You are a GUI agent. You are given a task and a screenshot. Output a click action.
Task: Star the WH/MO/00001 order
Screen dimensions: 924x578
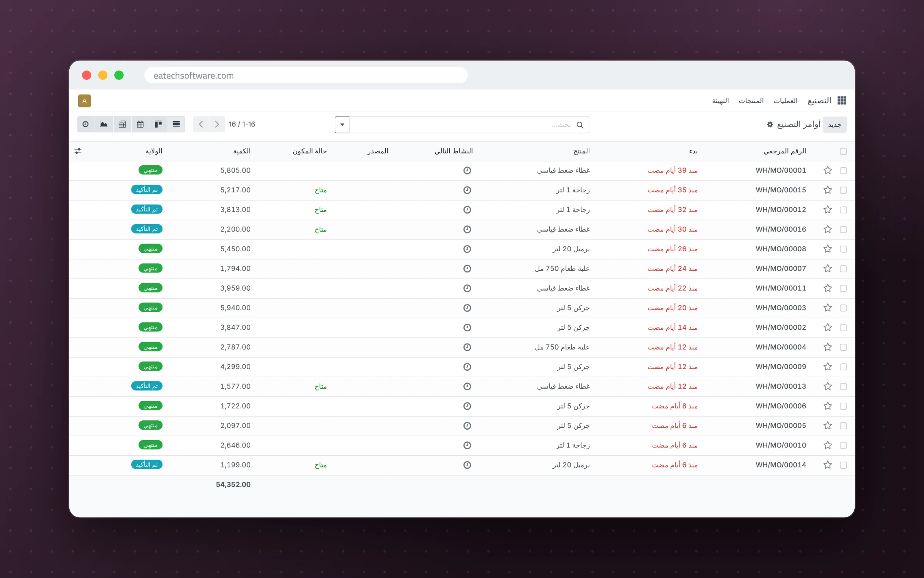point(828,170)
